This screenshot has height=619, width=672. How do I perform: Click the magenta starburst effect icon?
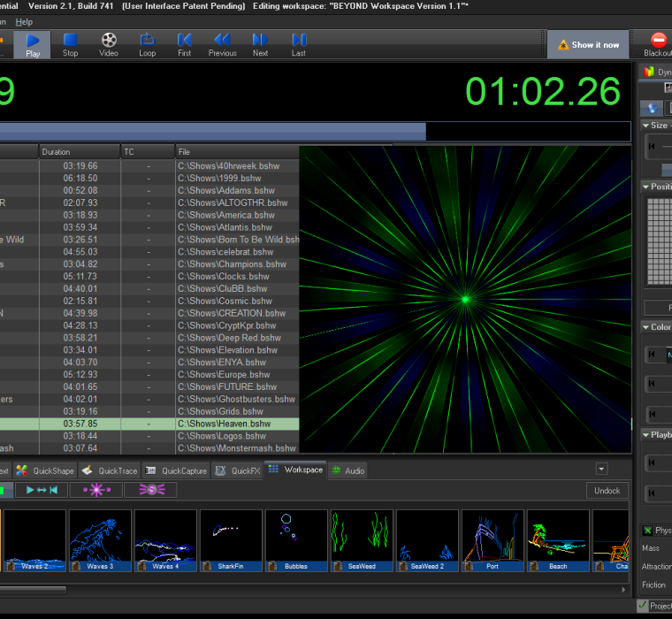click(96, 490)
